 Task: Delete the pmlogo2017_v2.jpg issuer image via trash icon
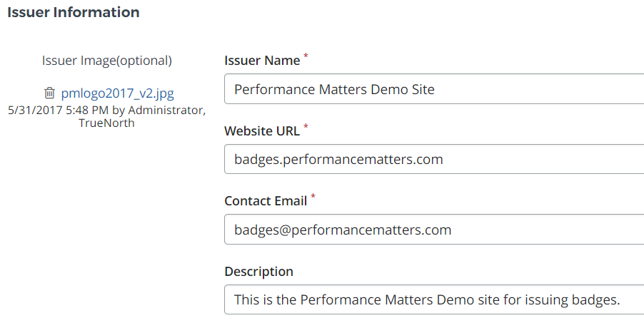coord(49,93)
